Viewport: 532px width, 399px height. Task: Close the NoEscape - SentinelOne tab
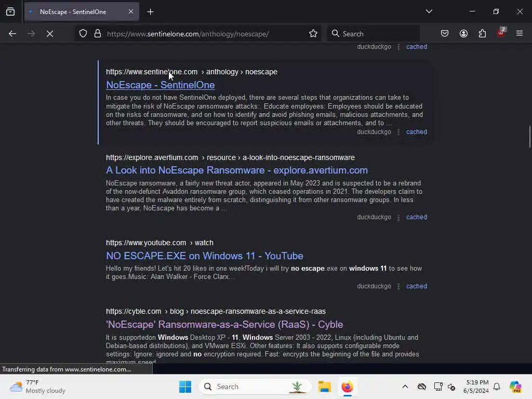(x=130, y=12)
